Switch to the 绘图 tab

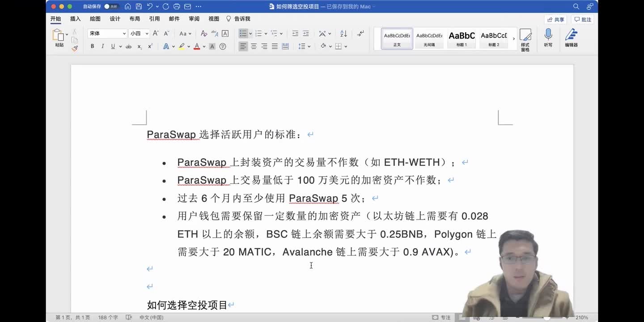(x=95, y=19)
